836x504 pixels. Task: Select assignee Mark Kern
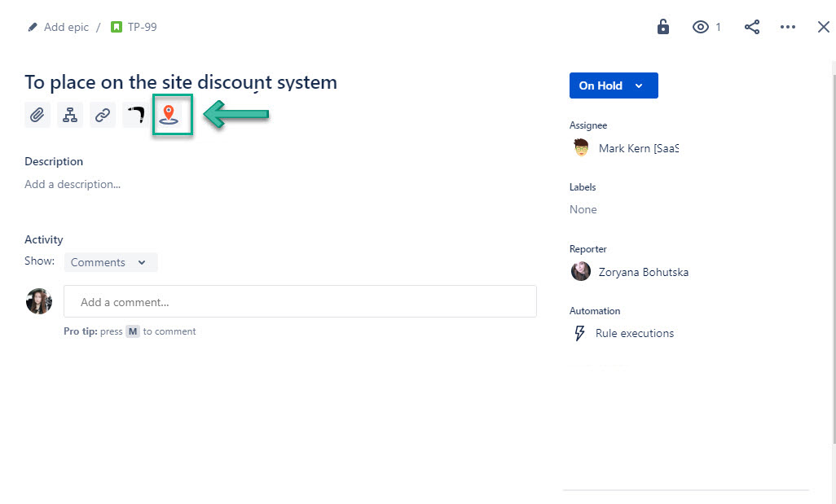[x=637, y=148]
